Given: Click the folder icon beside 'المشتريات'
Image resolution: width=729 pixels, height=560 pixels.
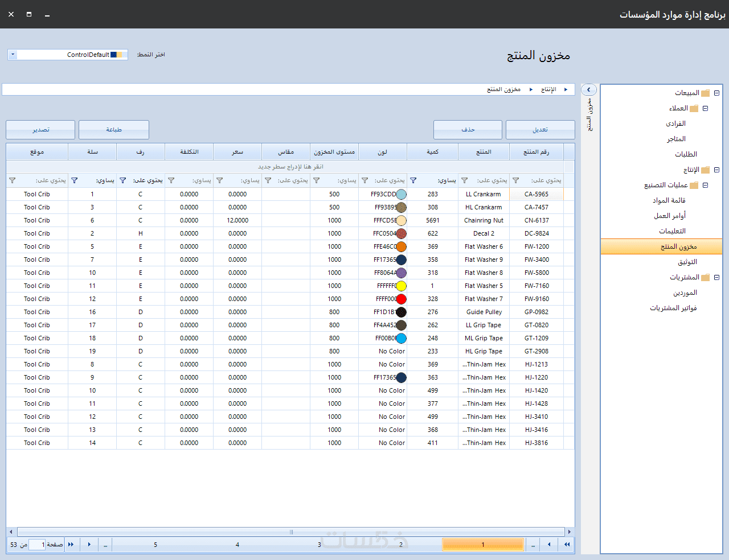Looking at the screenshot, I should coord(706,277).
